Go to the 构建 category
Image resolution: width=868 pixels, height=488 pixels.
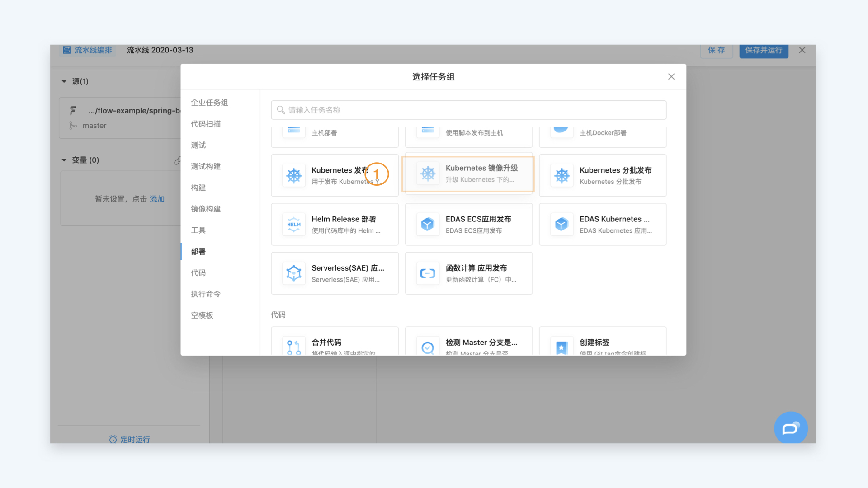click(x=198, y=188)
